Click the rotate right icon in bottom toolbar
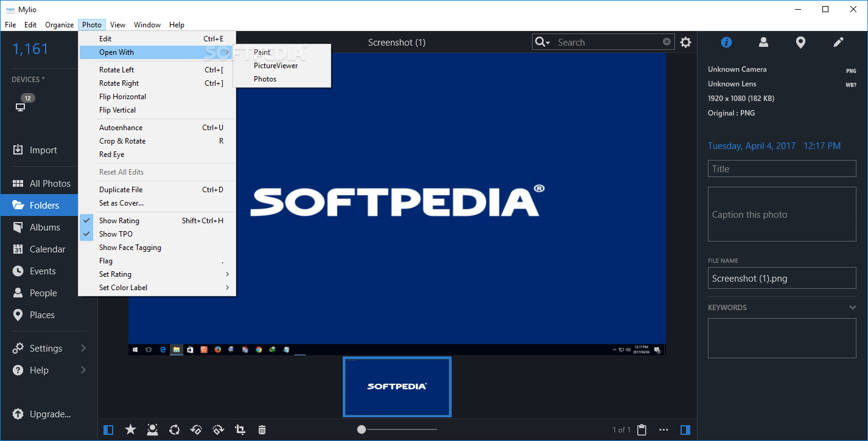868x441 pixels. [218, 430]
